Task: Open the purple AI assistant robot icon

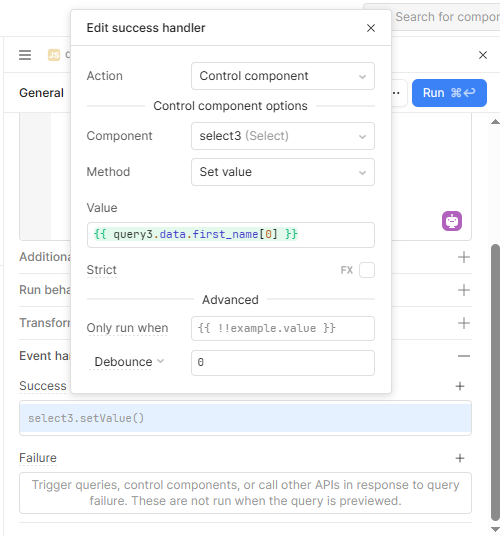Action: pos(452,221)
